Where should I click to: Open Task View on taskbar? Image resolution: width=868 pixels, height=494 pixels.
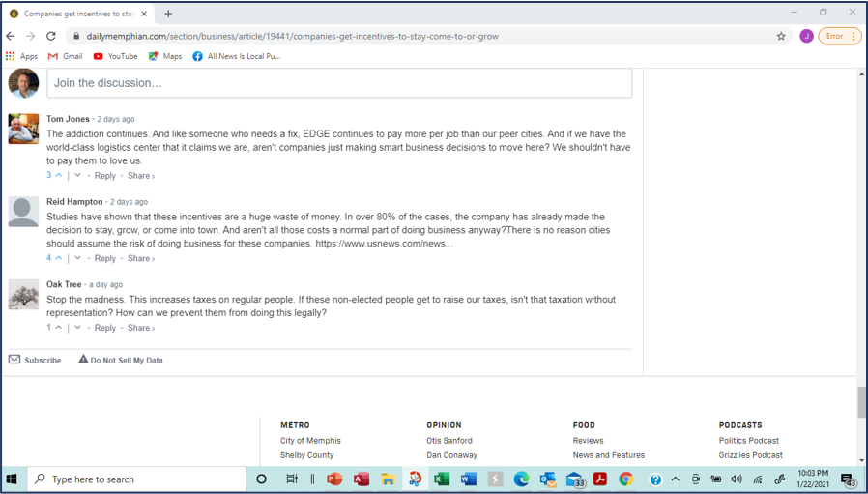(x=292, y=479)
